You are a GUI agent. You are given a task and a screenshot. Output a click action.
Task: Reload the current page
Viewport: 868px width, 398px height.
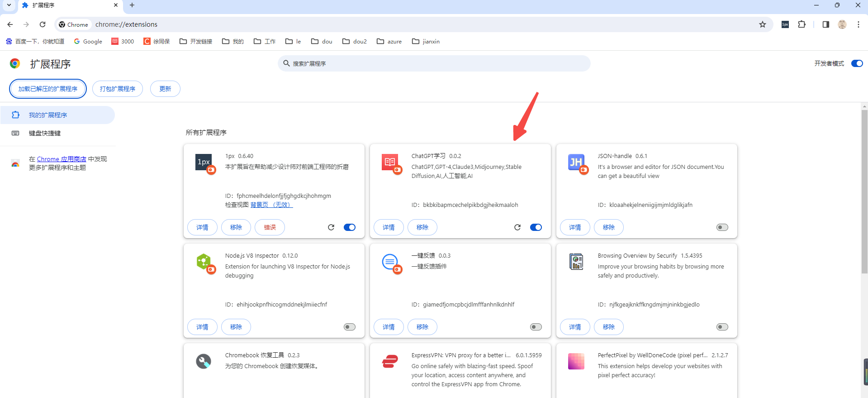click(x=43, y=24)
